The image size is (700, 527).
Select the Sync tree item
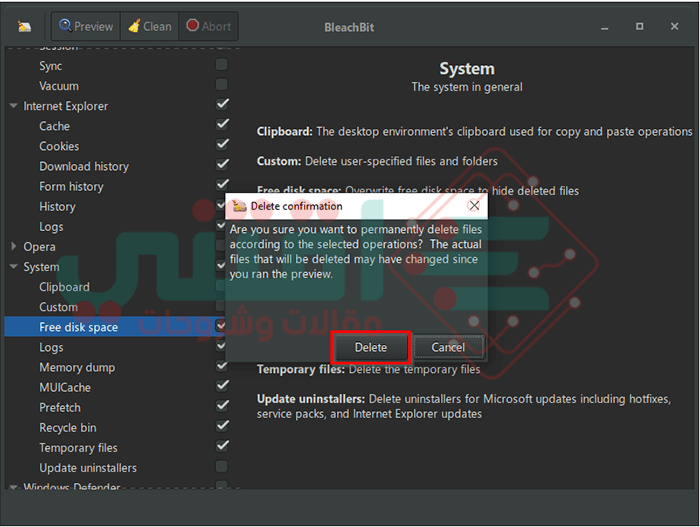[x=50, y=66]
